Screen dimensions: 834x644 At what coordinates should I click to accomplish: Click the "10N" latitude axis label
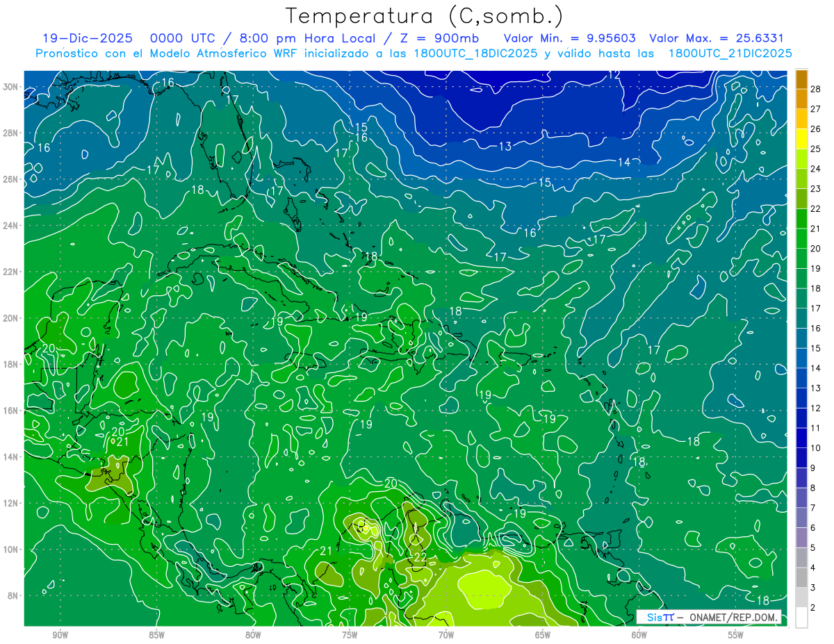point(12,549)
